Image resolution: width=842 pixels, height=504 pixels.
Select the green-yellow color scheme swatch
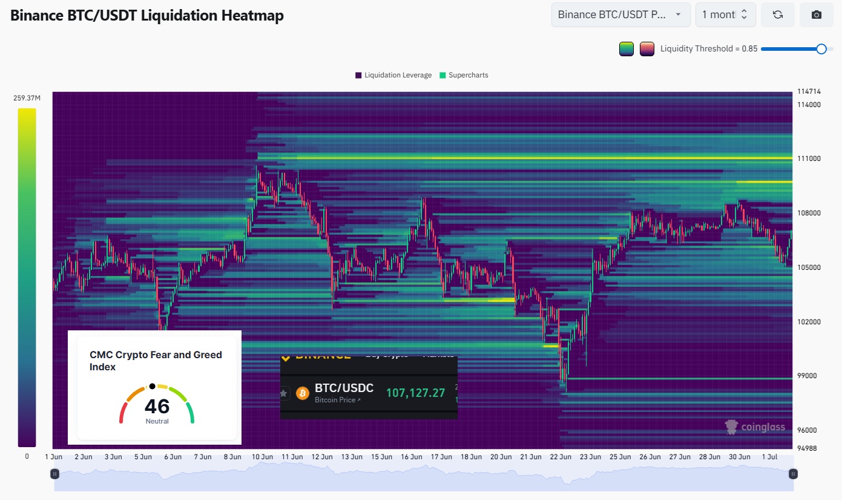pyautogui.click(x=627, y=49)
